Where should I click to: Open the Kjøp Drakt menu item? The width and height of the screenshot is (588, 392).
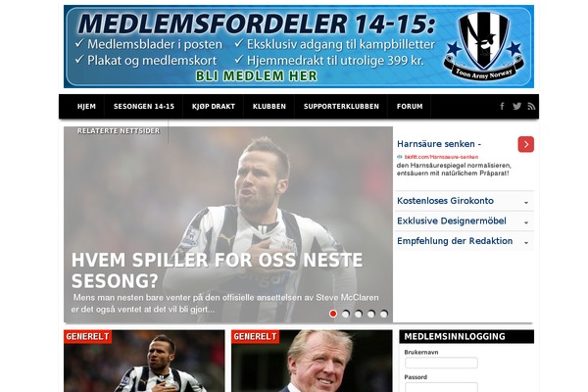tap(214, 107)
